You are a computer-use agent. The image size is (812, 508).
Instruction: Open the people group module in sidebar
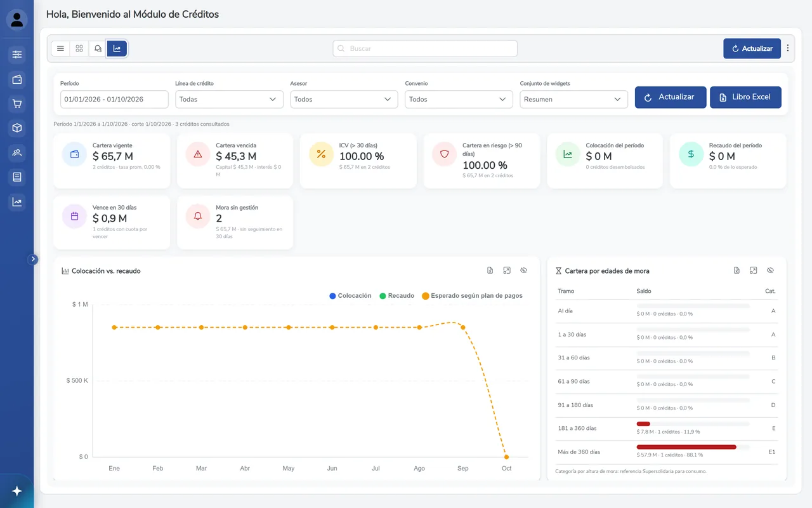click(x=17, y=153)
